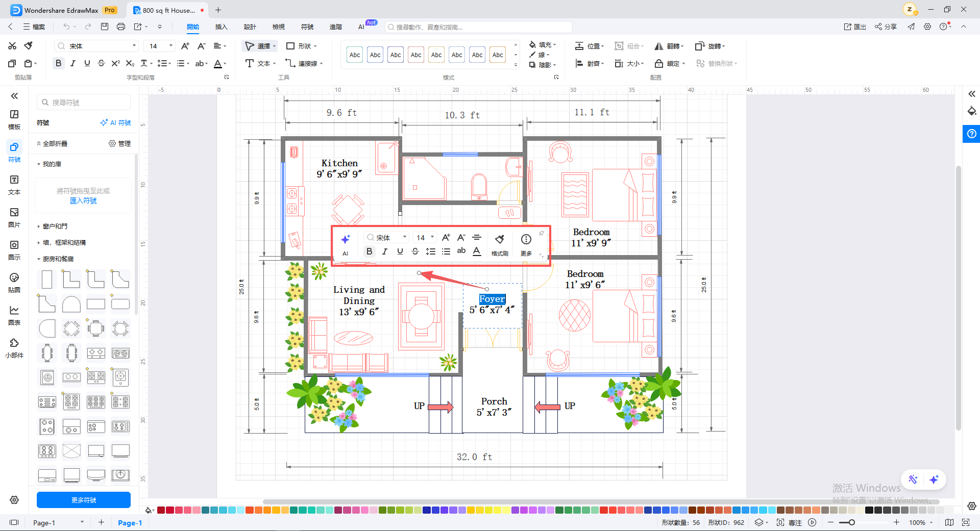Open the AI ribbon tab

[361, 27]
